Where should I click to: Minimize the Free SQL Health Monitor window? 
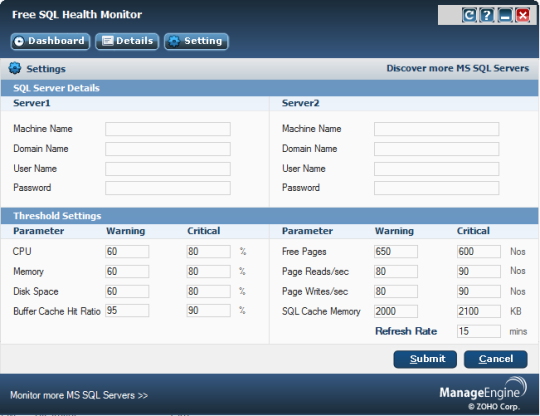[505, 15]
